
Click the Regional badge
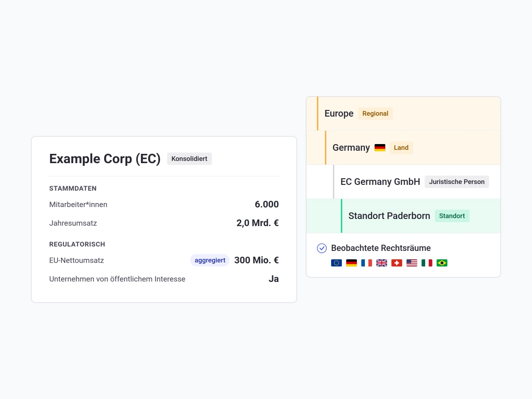click(376, 113)
